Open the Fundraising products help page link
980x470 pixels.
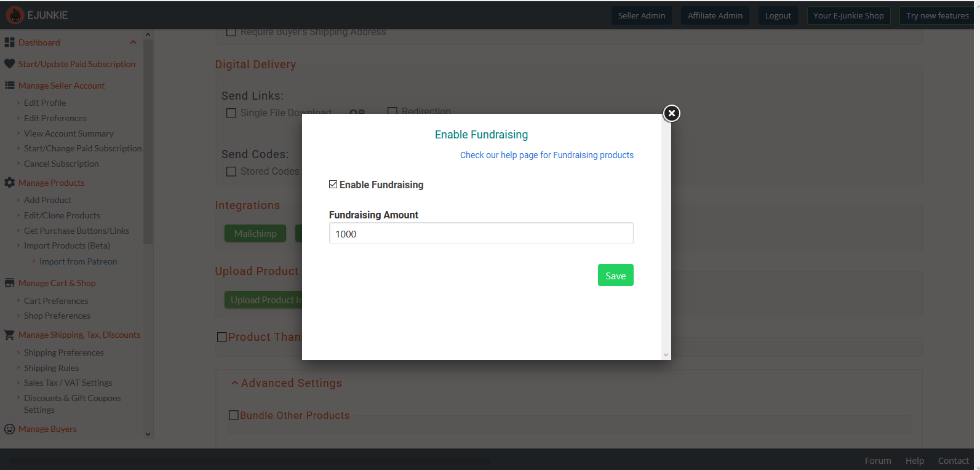click(546, 155)
